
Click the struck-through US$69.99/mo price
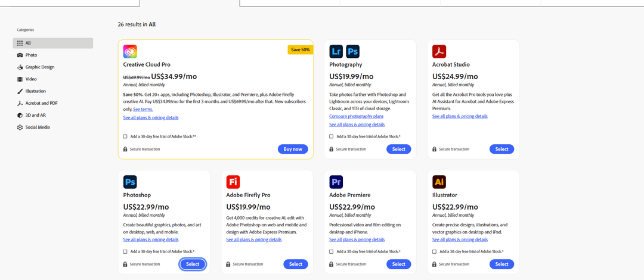[137, 77]
